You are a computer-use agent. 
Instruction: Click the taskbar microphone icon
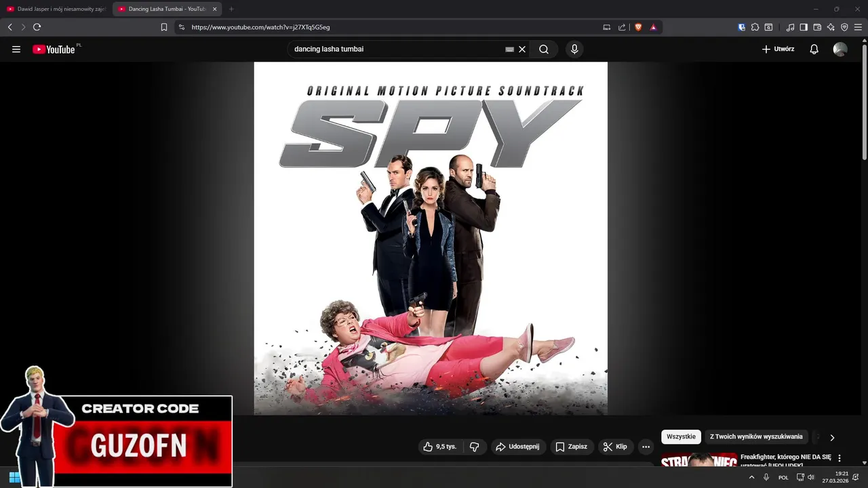(x=766, y=477)
